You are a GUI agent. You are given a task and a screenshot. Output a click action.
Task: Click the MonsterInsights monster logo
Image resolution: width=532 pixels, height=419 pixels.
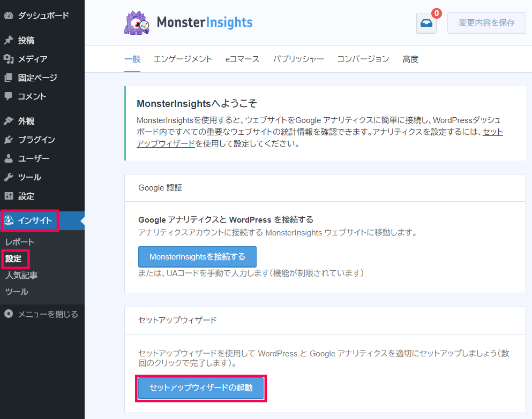pyautogui.click(x=137, y=22)
